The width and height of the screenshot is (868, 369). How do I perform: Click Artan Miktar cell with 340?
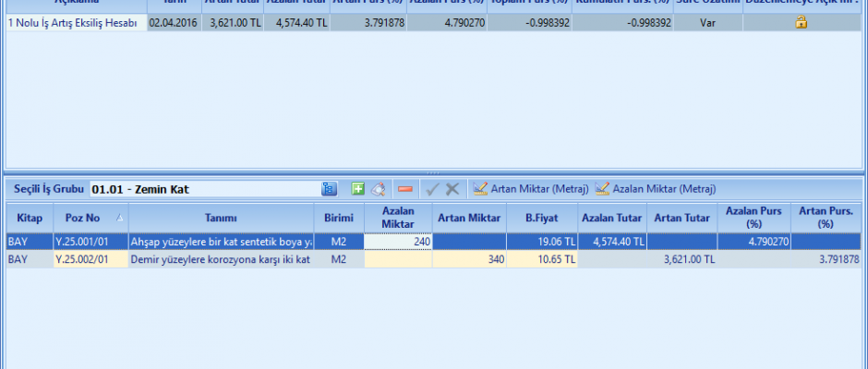(469, 260)
